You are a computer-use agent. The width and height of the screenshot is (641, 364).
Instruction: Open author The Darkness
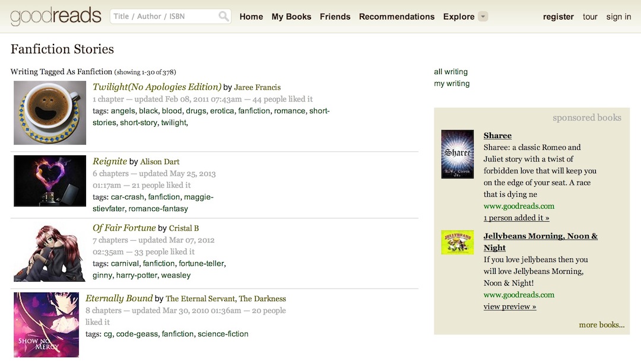262,299
